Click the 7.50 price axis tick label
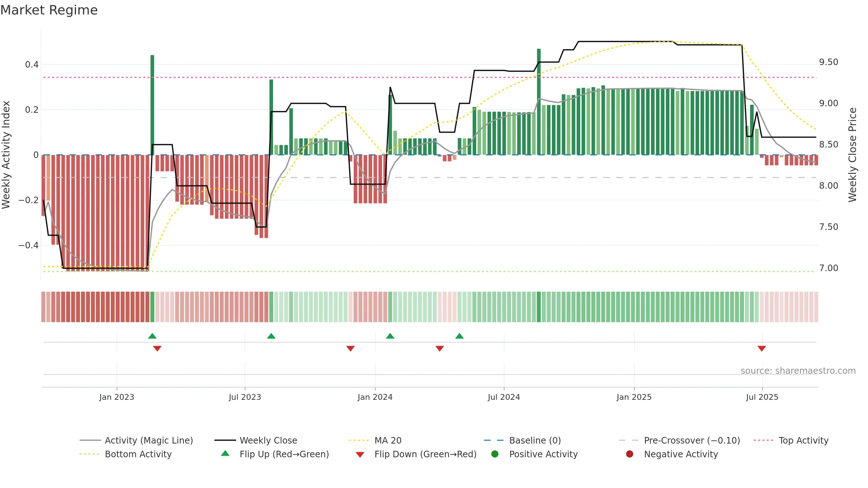Screen dimensions: 868x488 coord(829,227)
